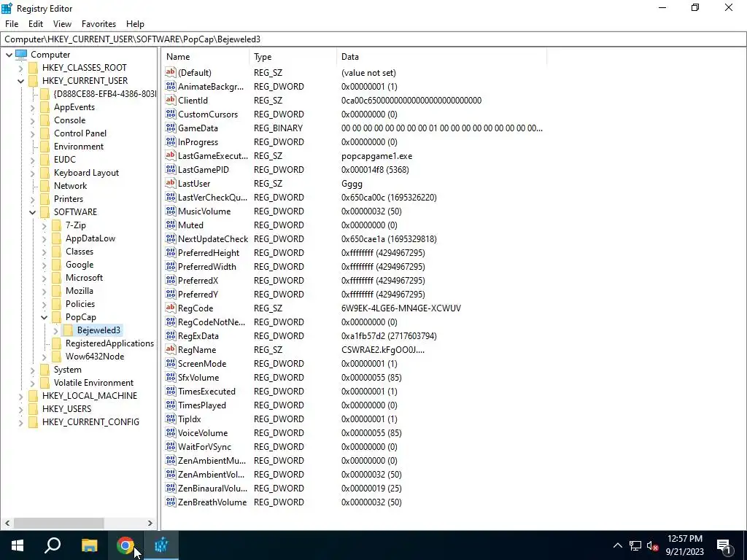Image resolution: width=747 pixels, height=560 pixels.
Task: Collapse the SOFTWARE node
Action: tap(32, 212)
